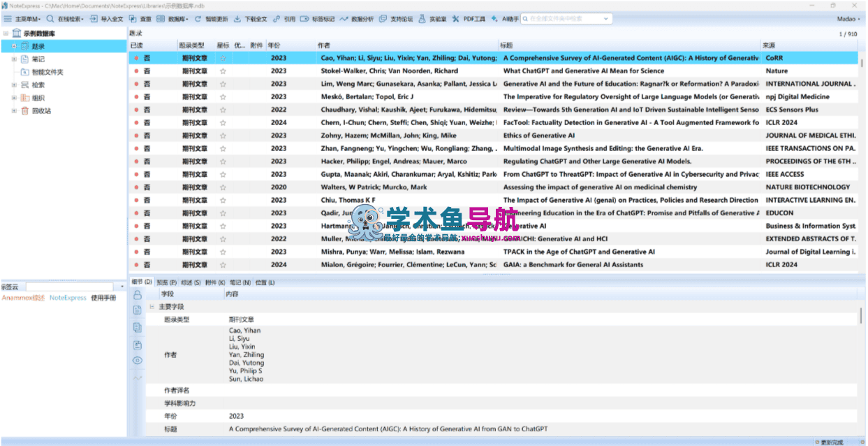Toggle read dot on Cao, Yihan row
Viewport: 868px width, 446px height.
(x=137, y=58)
